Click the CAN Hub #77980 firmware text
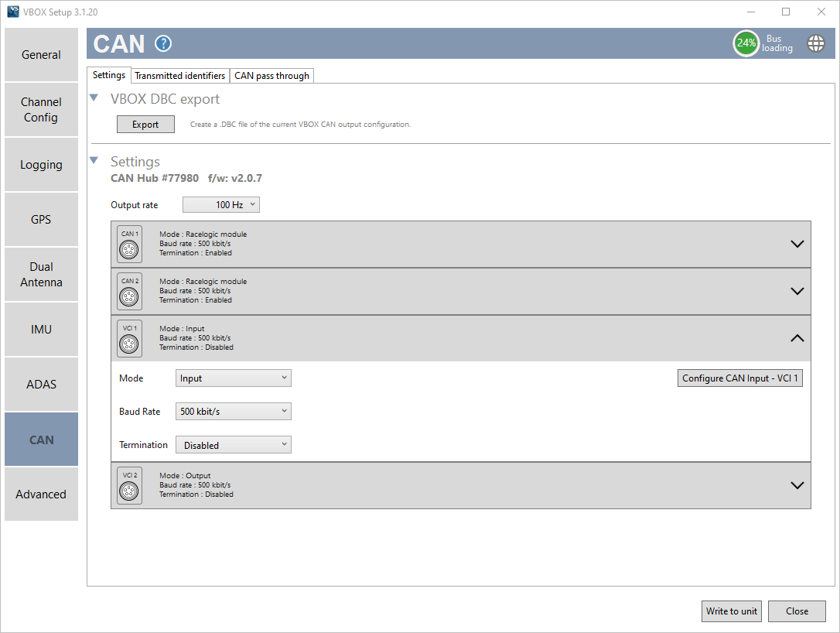Screen dimensions: 840x633 (186, 178)
